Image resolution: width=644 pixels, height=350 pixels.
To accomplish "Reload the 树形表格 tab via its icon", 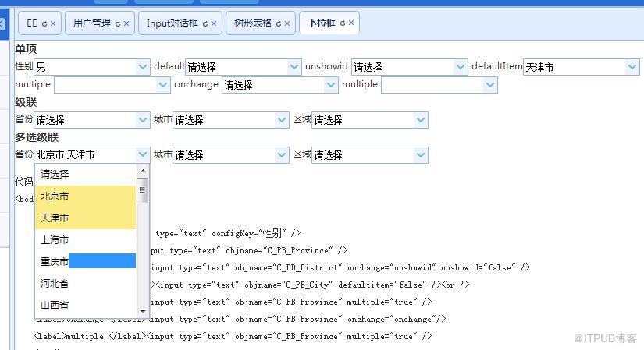I will click(279, 24).
